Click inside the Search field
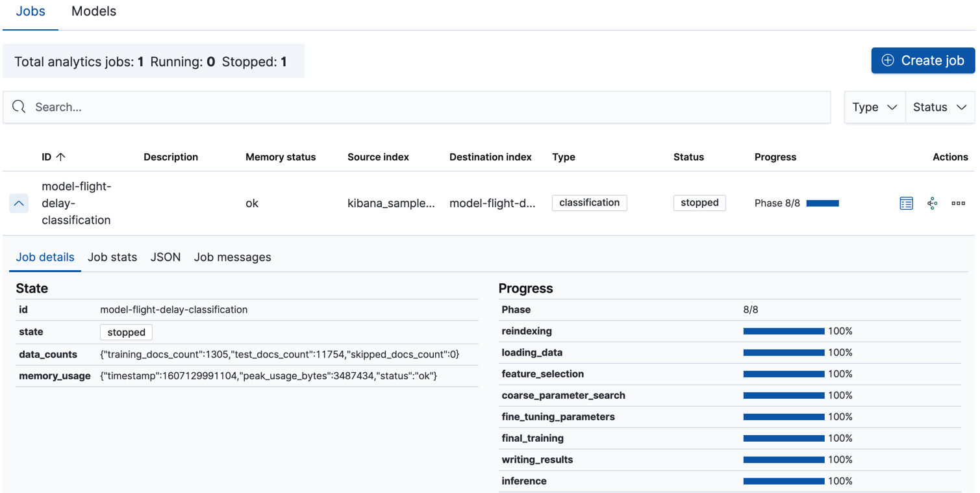This screenshot has width=980, height=493. click(x=260, y=107)
